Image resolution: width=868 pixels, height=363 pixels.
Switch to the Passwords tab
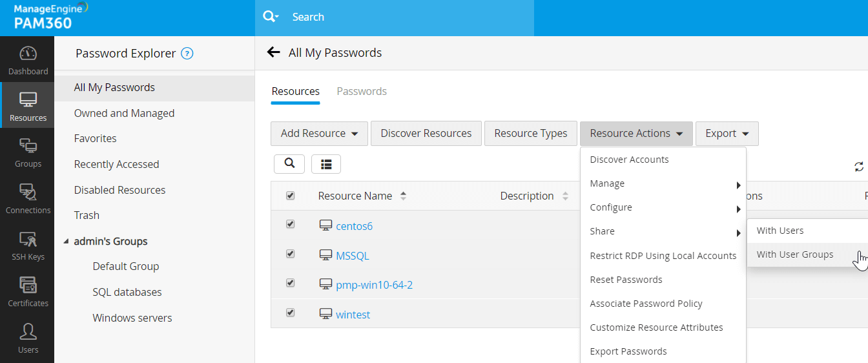pos(362,91)
